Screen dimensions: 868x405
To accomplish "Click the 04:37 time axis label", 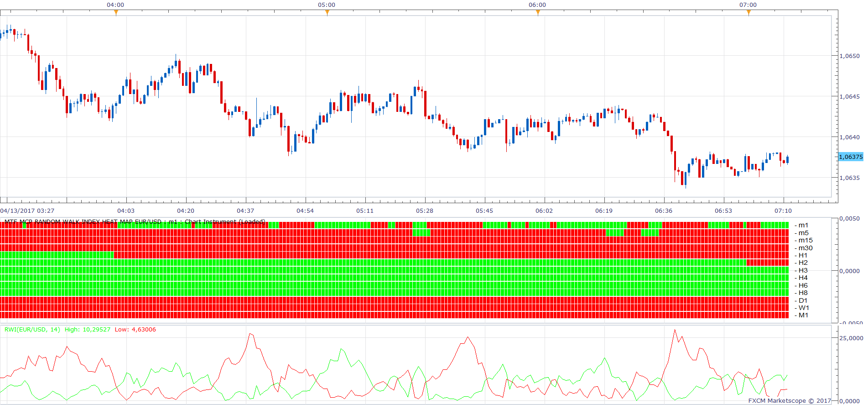I will pyautogui.click(x=245, y=210).
